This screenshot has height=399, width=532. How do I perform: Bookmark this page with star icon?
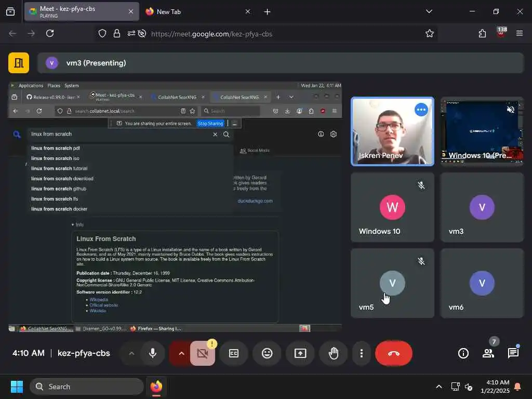pyautogui.click(x=430, y=33)
